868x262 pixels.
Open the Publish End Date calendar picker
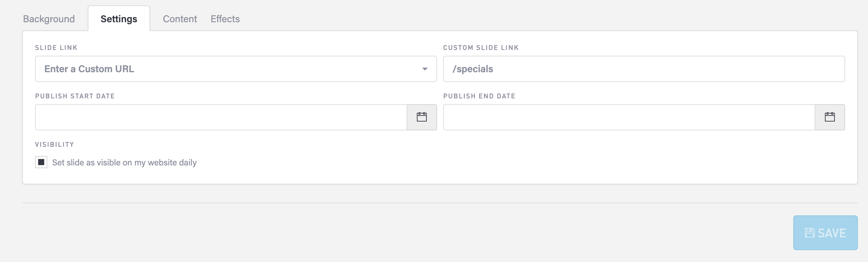[x=830, y=117]
